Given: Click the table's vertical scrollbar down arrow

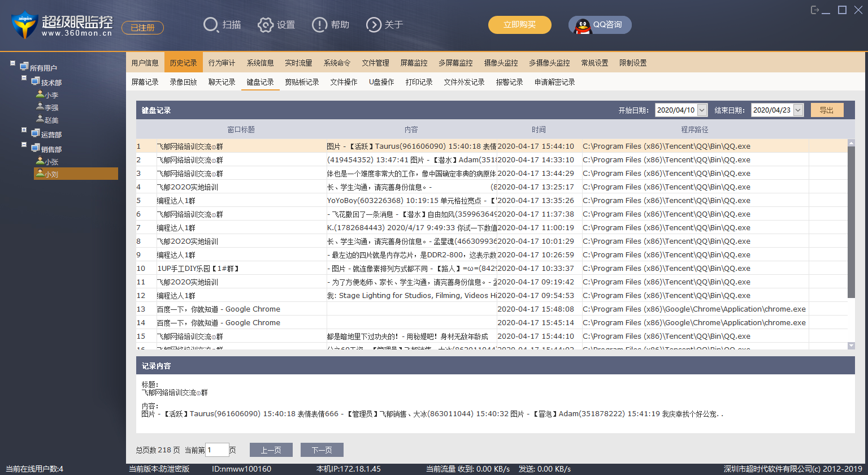Looking at the screenshot, I should coord(851,346).
